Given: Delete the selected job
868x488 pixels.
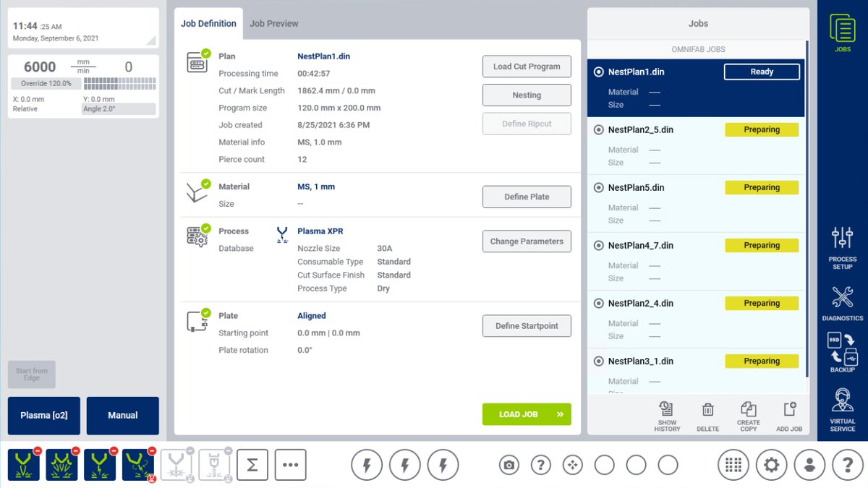Looking at the screenshot, I should point(707,416).
